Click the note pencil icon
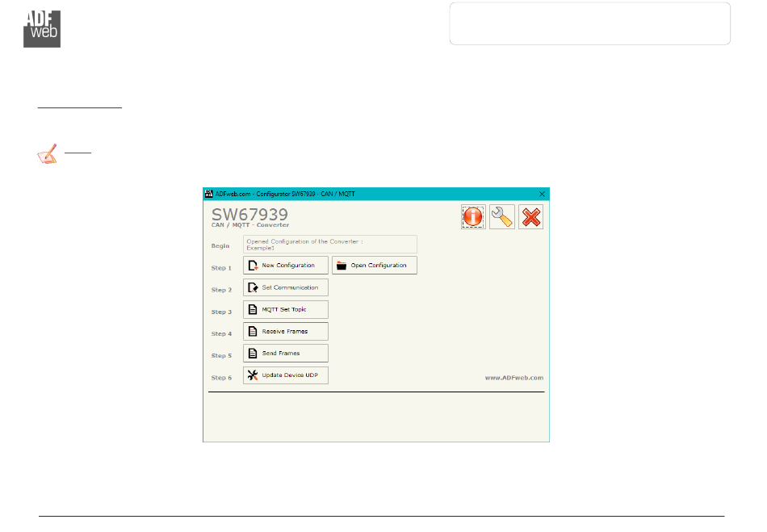Viewport: 767px width, 532px height. [48, 154]
